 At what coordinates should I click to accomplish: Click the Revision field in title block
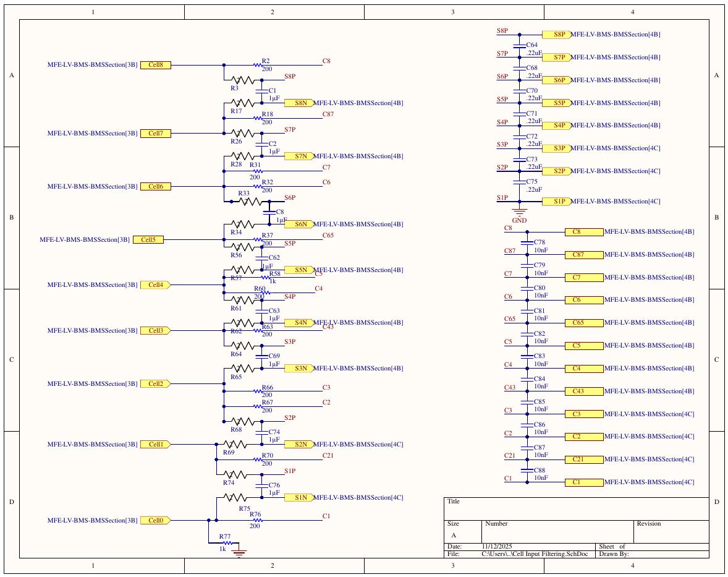pyautogui.click(x=671, y=531)
